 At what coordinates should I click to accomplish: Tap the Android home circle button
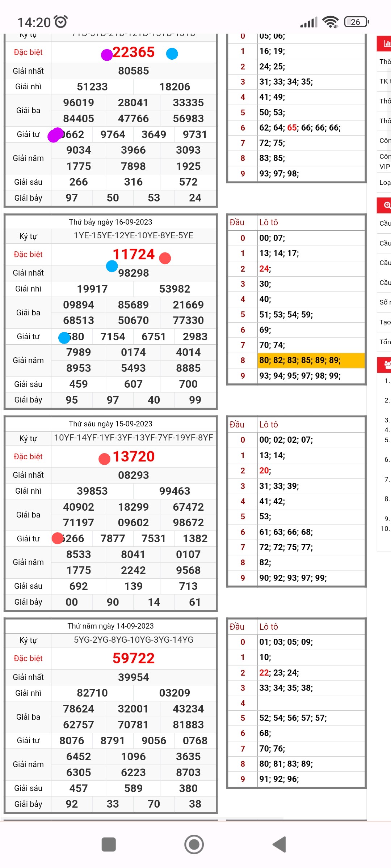tap(194, 844)
